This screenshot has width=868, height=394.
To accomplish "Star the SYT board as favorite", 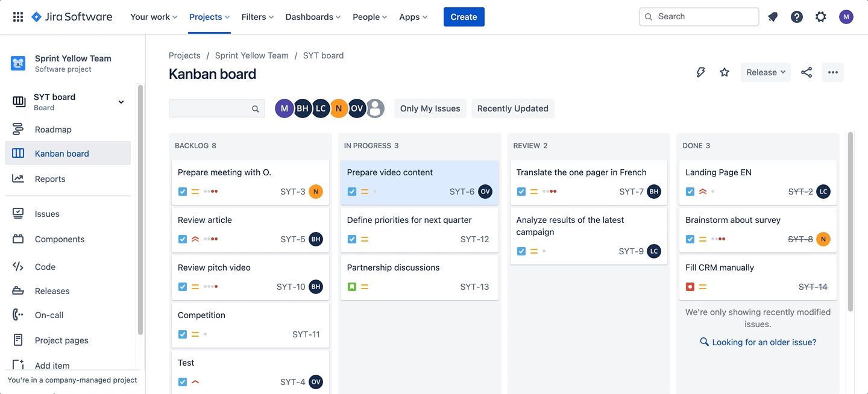I will click(x=725, y=72).
